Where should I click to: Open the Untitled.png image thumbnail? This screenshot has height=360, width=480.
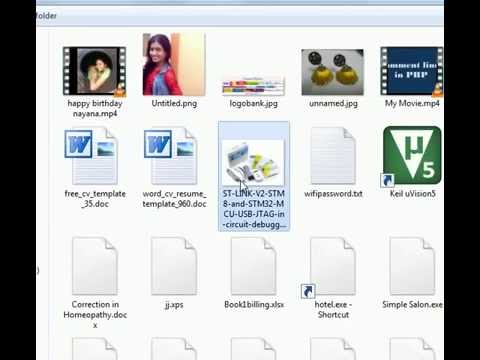(174, 64)
